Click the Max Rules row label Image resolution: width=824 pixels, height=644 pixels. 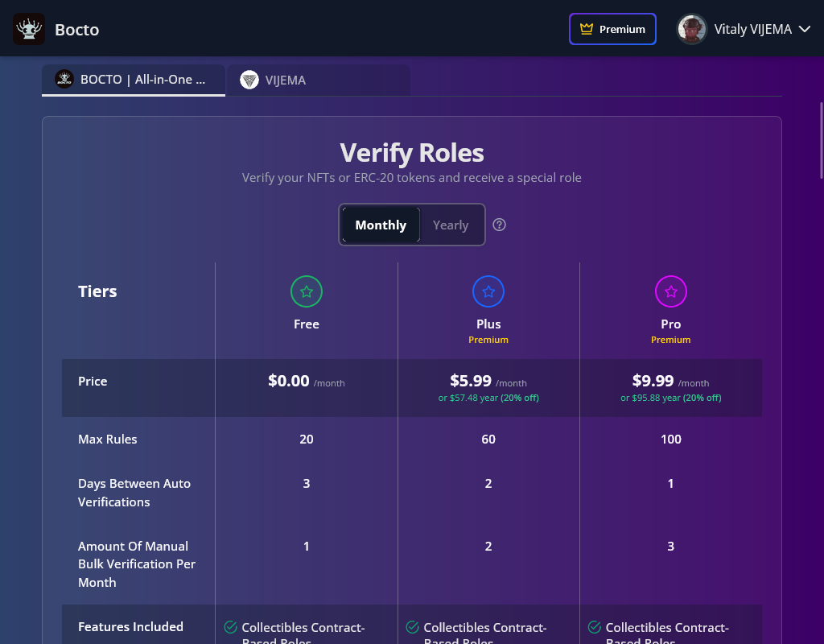pos(107,439)
